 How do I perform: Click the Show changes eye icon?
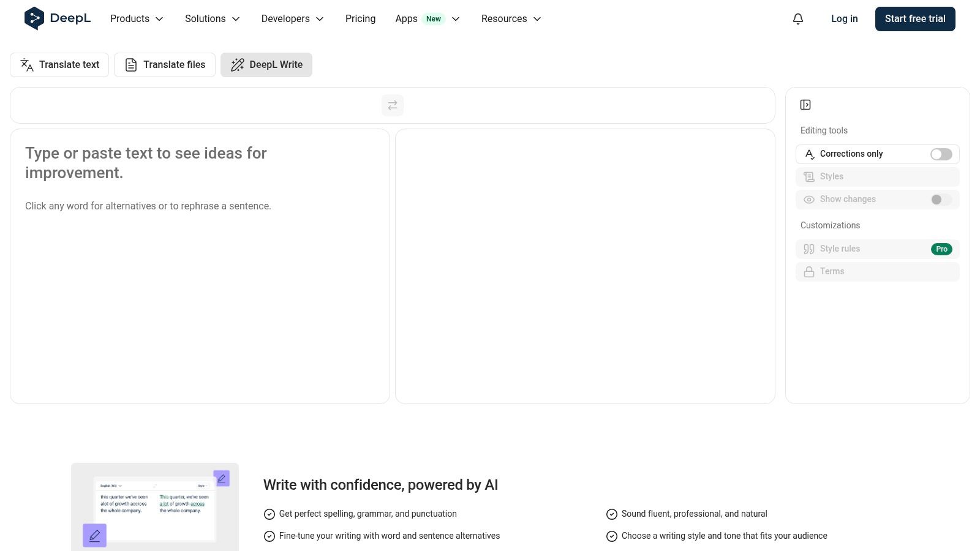809,199
